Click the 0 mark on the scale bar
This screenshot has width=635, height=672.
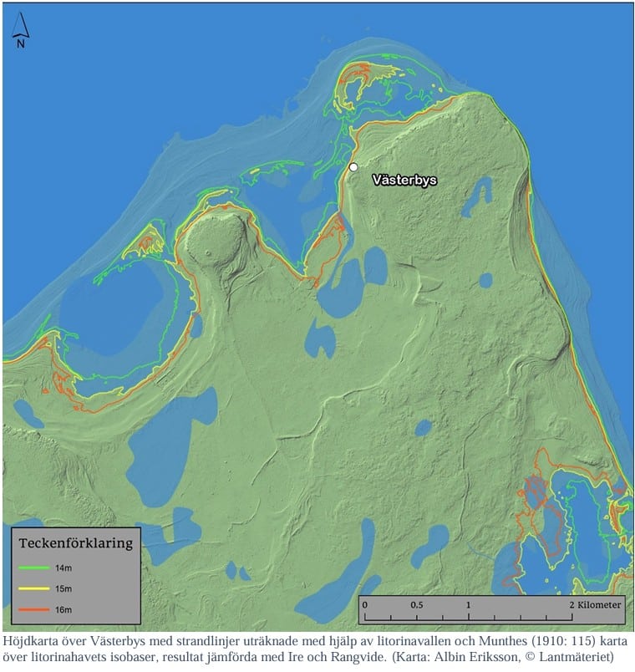(365, 603)
